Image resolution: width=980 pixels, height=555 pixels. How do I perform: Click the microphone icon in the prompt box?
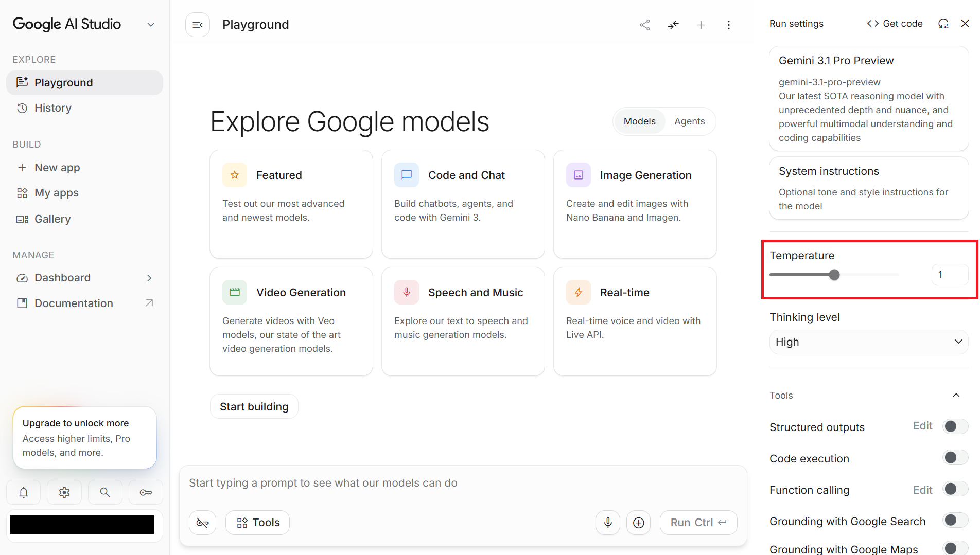click(x=608, y=523)
